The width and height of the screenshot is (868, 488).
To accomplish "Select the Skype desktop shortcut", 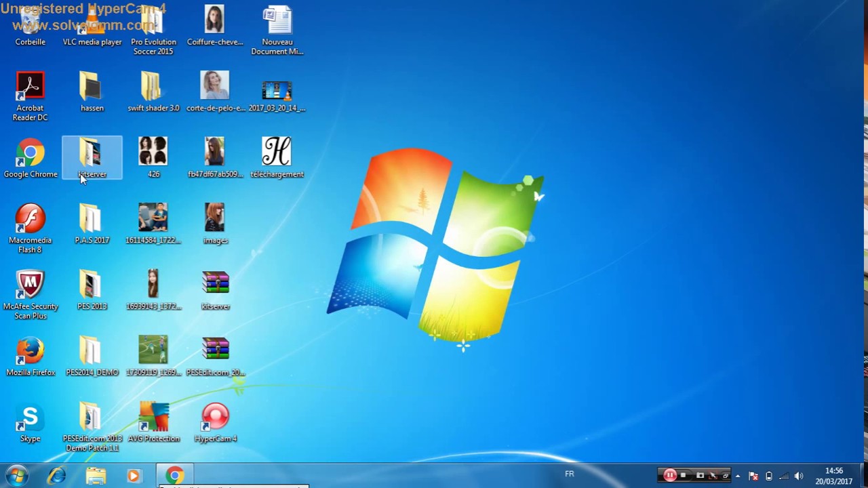I will coord(30,423).
